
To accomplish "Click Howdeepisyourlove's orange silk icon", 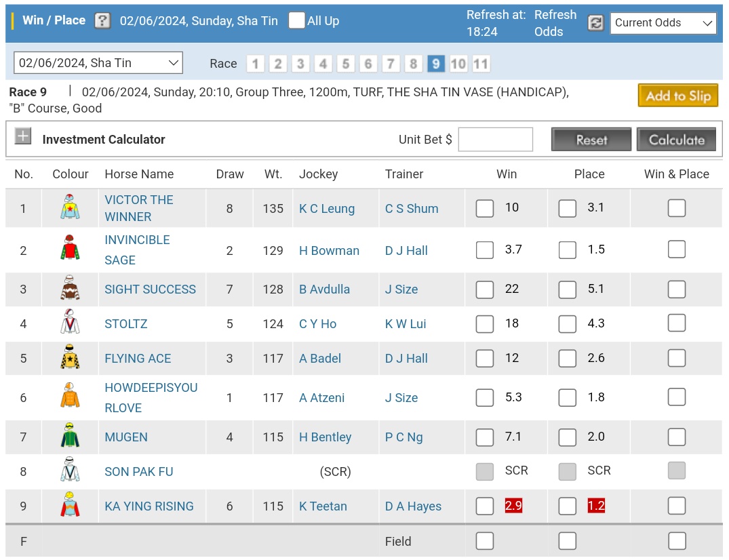I will tap(70, 395).
